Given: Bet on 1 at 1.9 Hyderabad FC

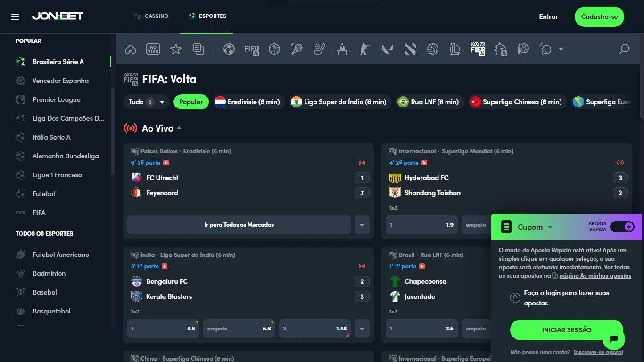Looking at the screenshot, I should pos(421,225).
